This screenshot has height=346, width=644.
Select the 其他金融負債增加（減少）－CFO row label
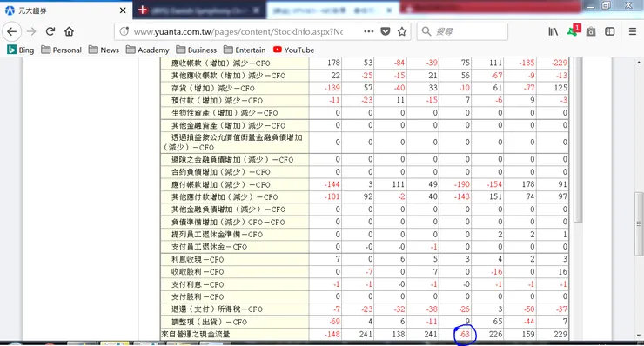coord(228,210)
